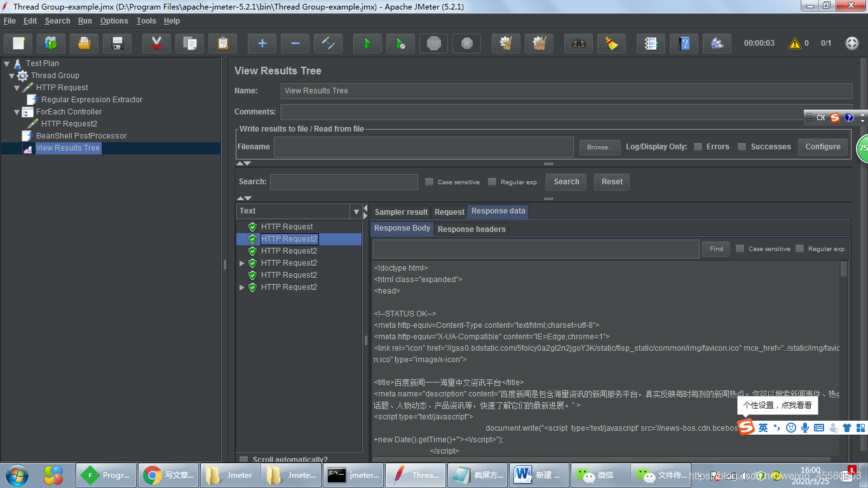
Task: Collapse all nodes with minus icon
Action: tap(295, 43)
